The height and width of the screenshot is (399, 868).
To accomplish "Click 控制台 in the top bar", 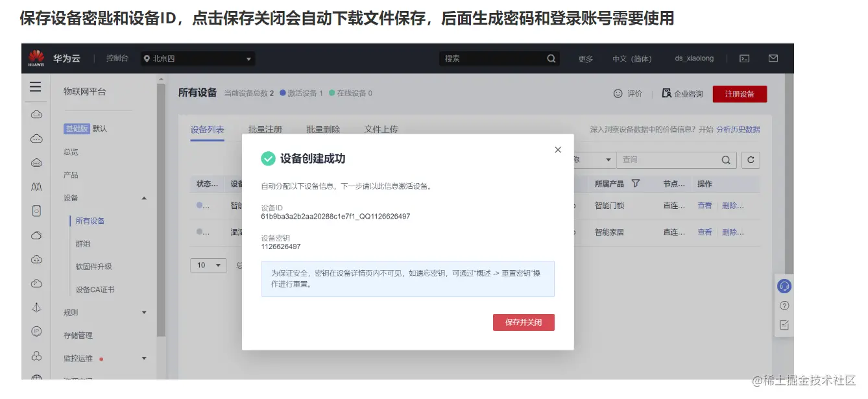I will click(x=117, y=58).
